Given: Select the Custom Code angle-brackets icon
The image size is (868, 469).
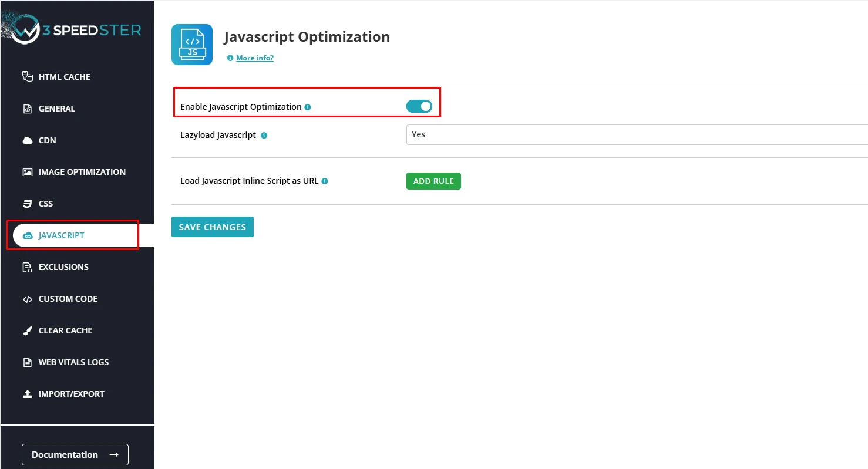Looking at the screenshot, I should point(27,298).
